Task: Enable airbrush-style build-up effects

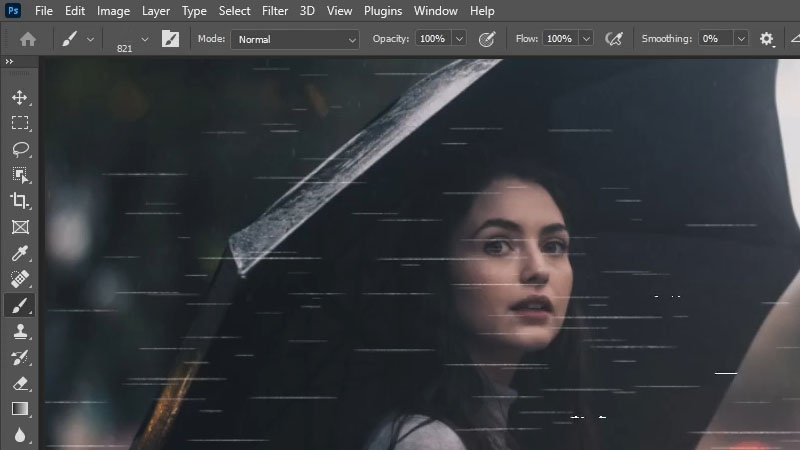Action: (x=614, y=39)
